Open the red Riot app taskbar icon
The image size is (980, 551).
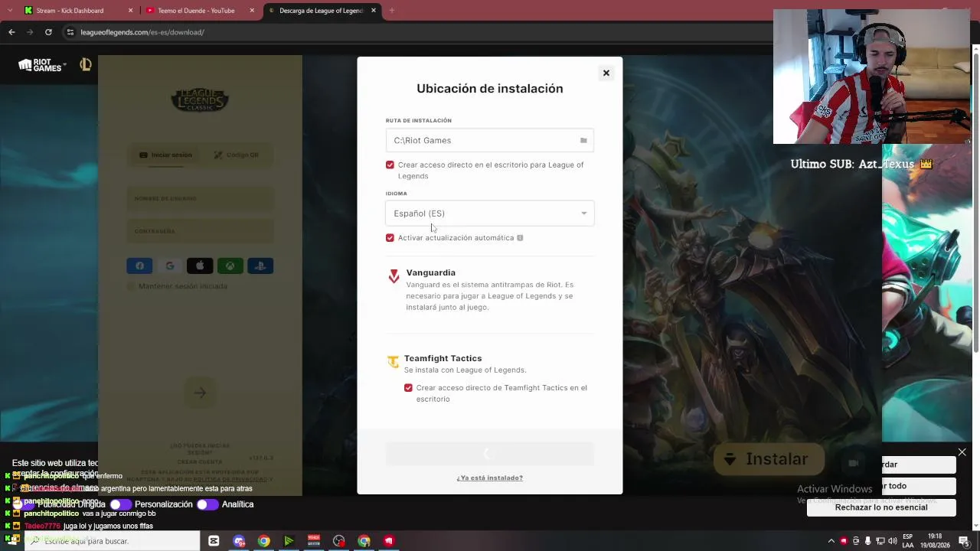pyautogui.click(x=389, y=541)
